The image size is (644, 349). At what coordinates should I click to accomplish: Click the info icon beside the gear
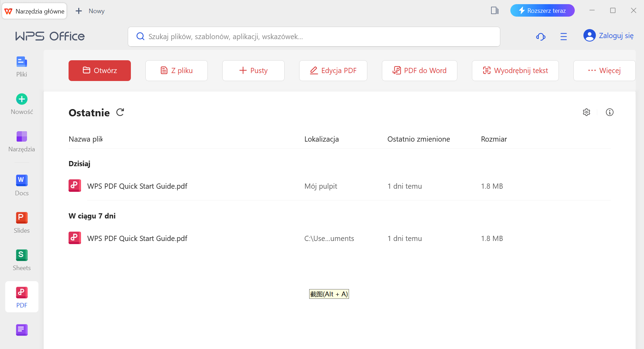(x=610, y=112)
